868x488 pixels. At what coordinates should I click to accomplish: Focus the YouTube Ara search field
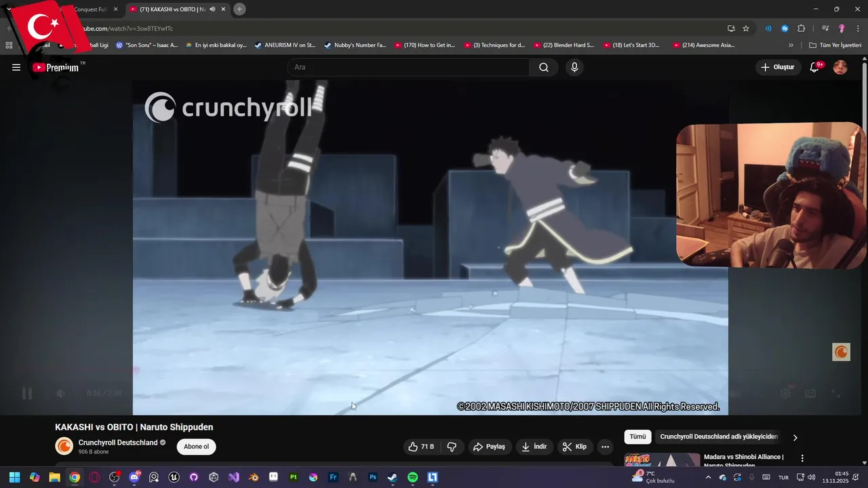408,67
